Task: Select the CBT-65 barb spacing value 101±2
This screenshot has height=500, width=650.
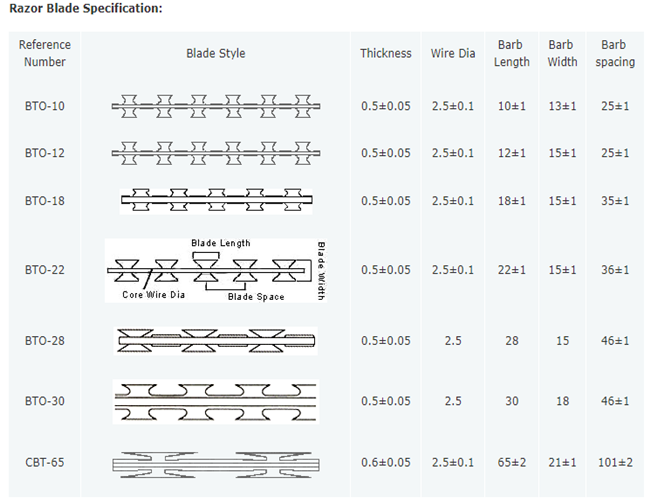Action: coord(614,463)
